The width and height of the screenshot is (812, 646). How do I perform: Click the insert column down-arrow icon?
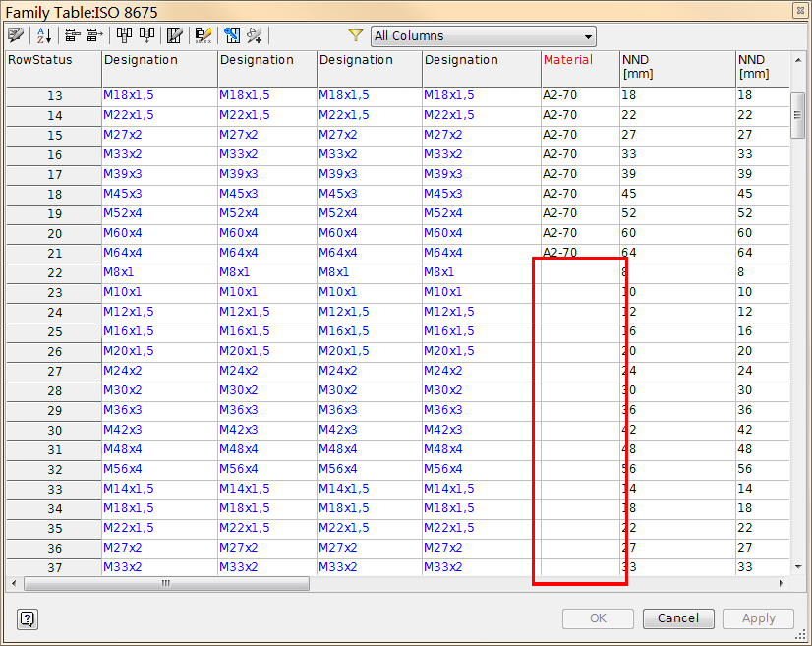click(x=147, y=35)
